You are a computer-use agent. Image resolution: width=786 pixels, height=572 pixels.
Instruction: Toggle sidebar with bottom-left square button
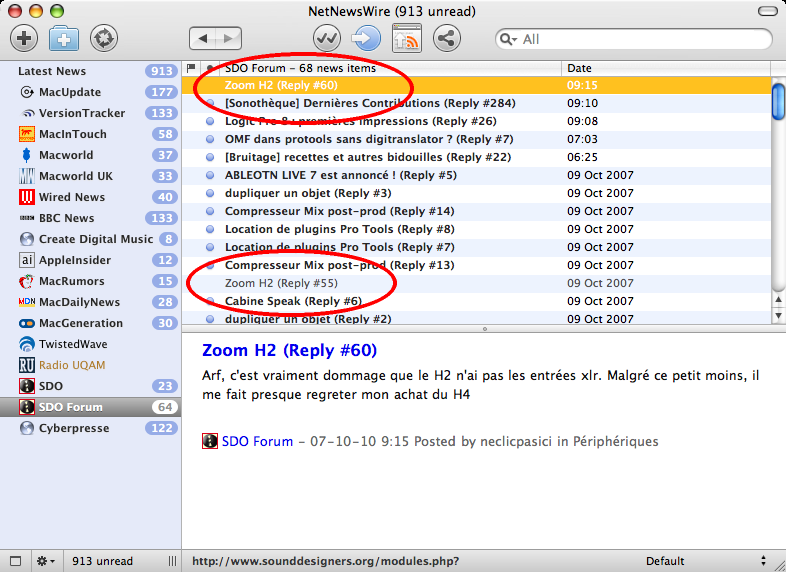(16, 561)
